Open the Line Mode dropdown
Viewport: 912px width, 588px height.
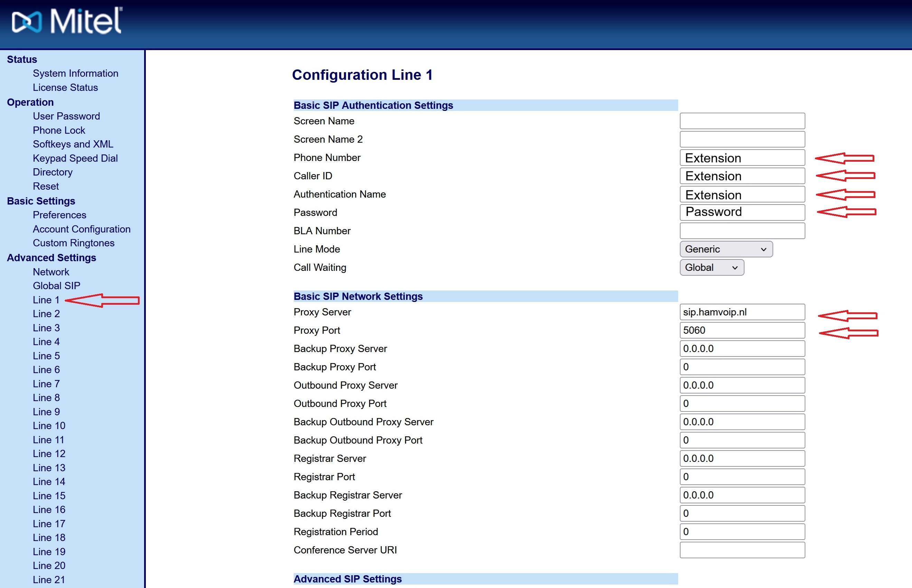726,249
